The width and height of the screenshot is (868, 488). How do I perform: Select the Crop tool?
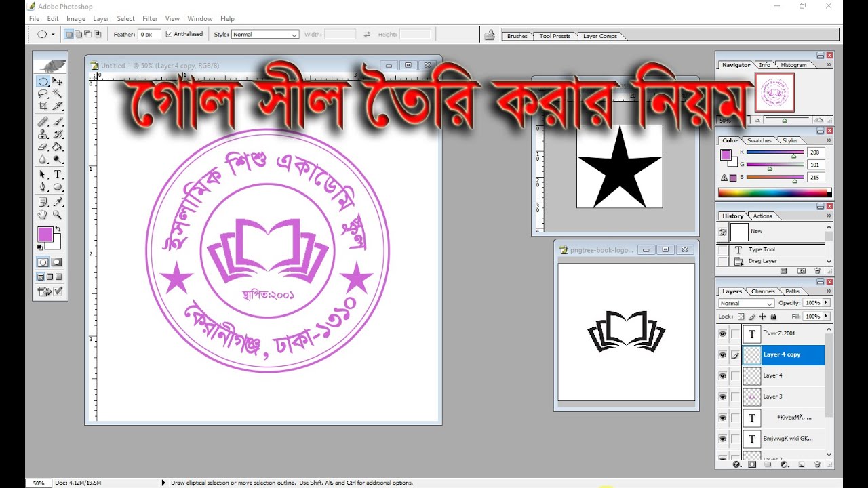coord(43,106)
